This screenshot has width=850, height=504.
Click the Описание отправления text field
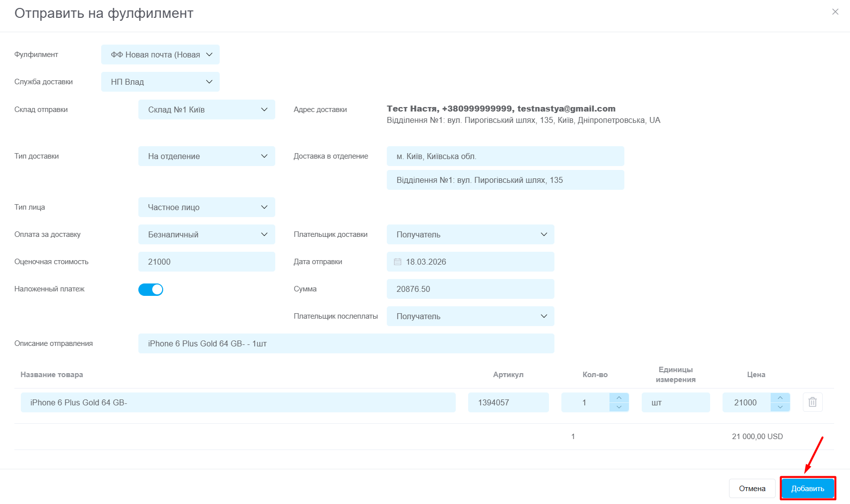346,343
